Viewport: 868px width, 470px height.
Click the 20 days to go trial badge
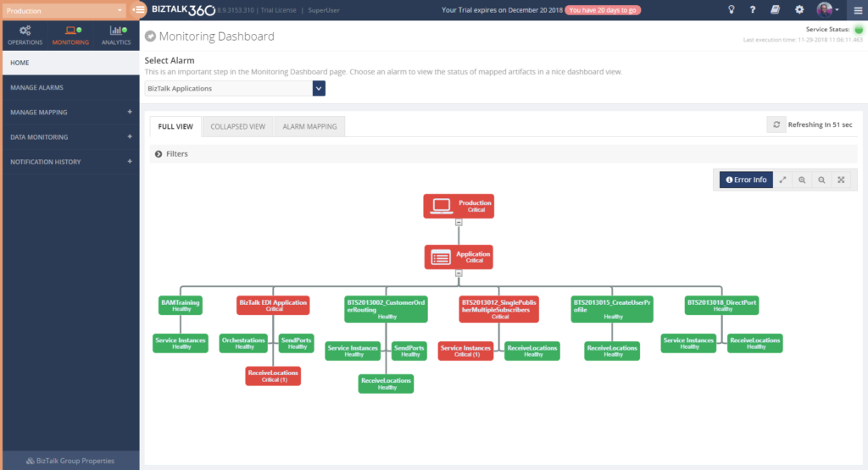point(603,10)
